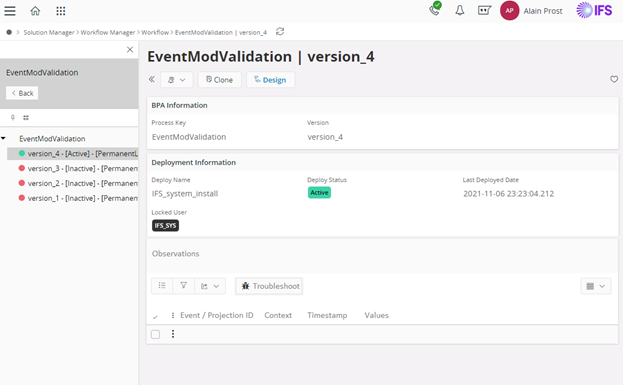This screenshot has height=385, width=623.
Task: Sort by Event / Projection ID column
Action: pos(217,315)
